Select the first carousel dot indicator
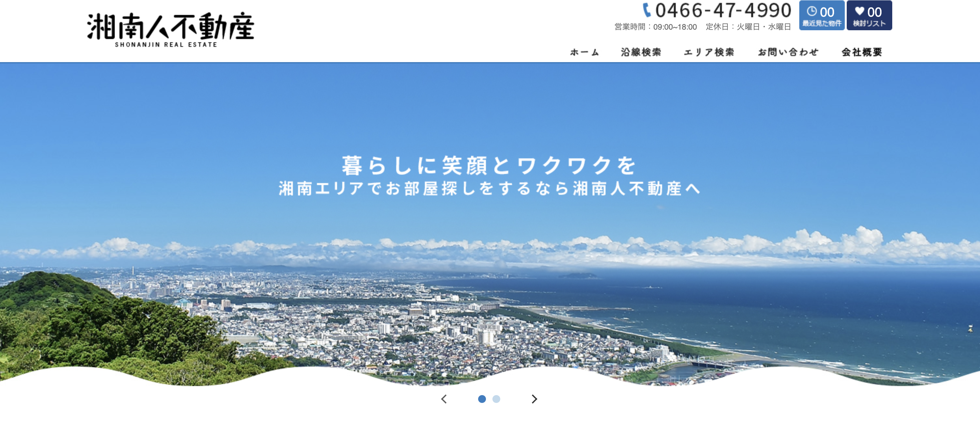Screen dimensions: 980x426 coord(482,399)
